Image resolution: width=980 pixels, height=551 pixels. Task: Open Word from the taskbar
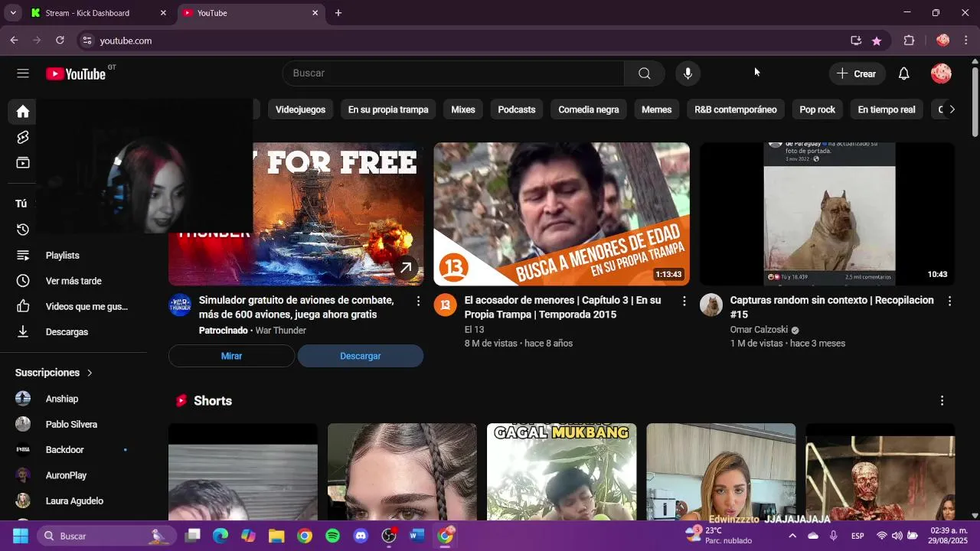pos(416,536)
